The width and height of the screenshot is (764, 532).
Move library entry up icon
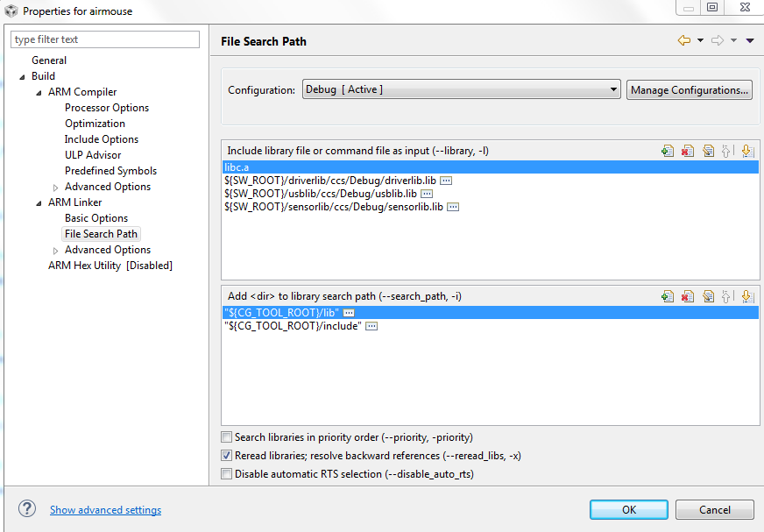[727, 151]
